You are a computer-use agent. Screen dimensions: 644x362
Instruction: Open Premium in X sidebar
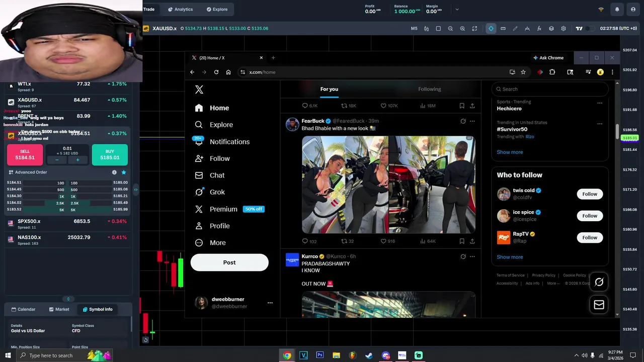coord(229,209)
